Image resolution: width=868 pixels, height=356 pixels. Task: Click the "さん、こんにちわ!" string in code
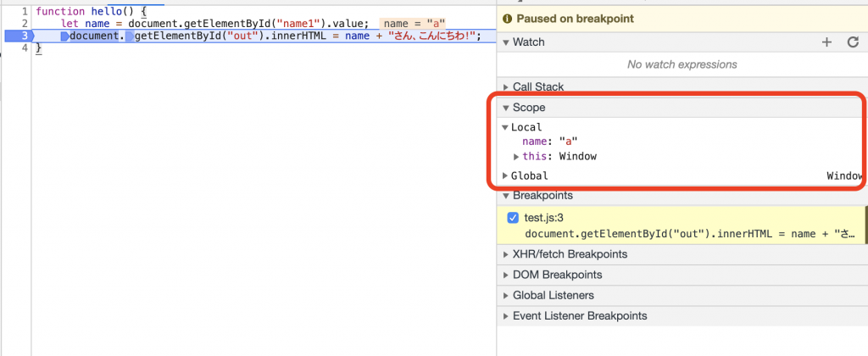click(x=432, y=36)
